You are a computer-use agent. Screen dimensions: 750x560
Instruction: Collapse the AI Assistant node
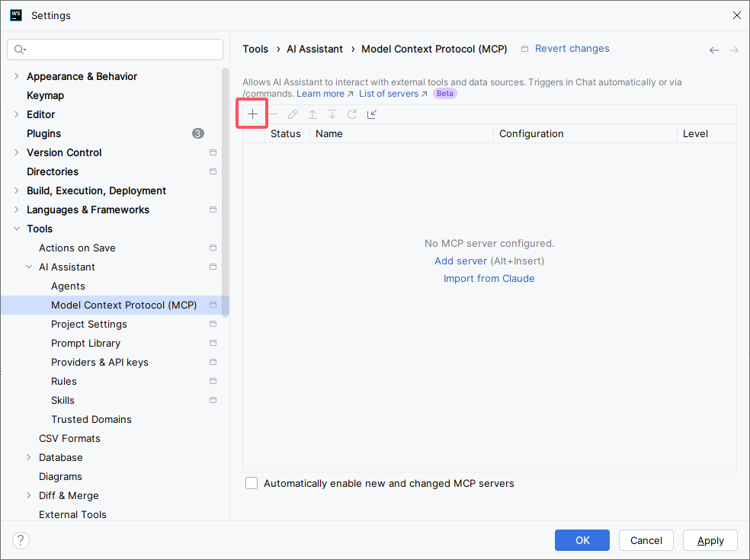pos(29,267)
